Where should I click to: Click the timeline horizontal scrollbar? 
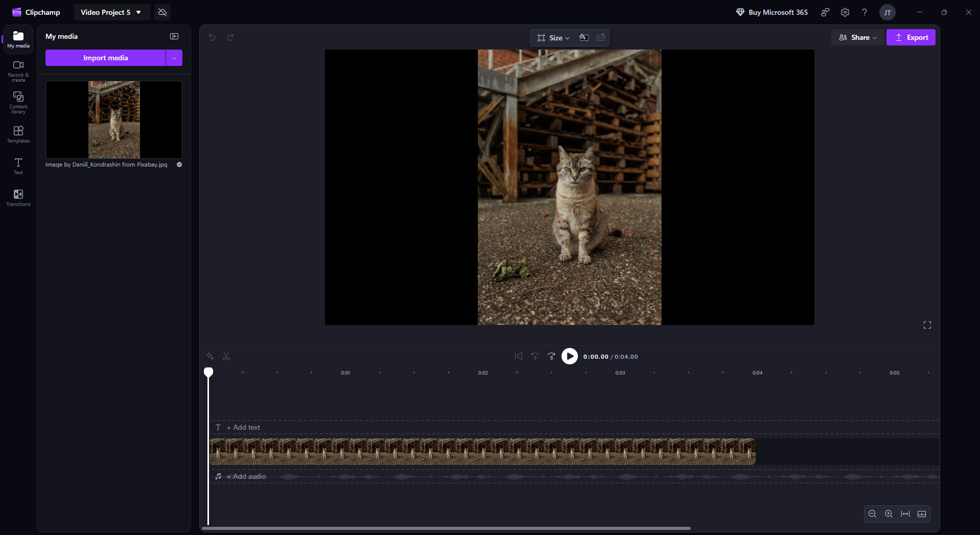[446, 528]
